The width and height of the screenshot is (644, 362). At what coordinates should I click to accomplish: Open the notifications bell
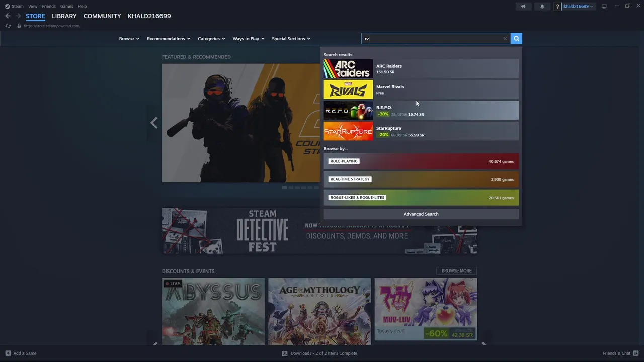(x=542, y=6)
